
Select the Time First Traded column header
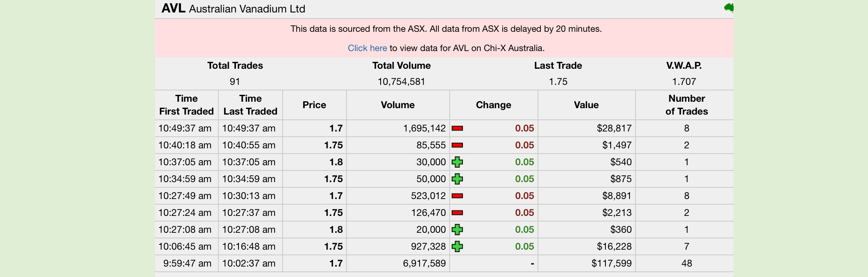(x=187, y=105)
